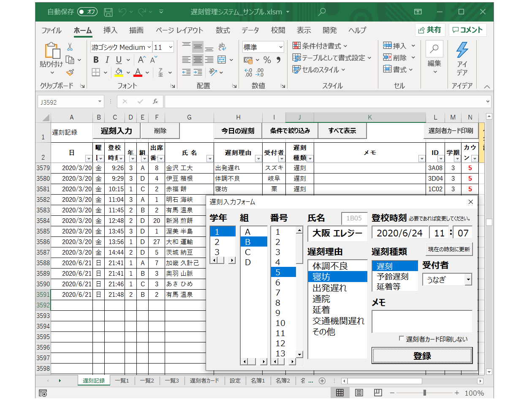Screen dimensions: 532x399
Task: Click the Wrap Text icon
Action: point(222,47)
